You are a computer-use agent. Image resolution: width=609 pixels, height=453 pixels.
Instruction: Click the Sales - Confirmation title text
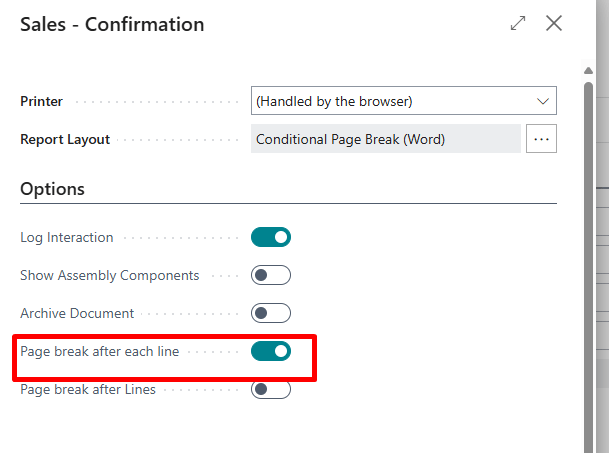coord(112,24)
